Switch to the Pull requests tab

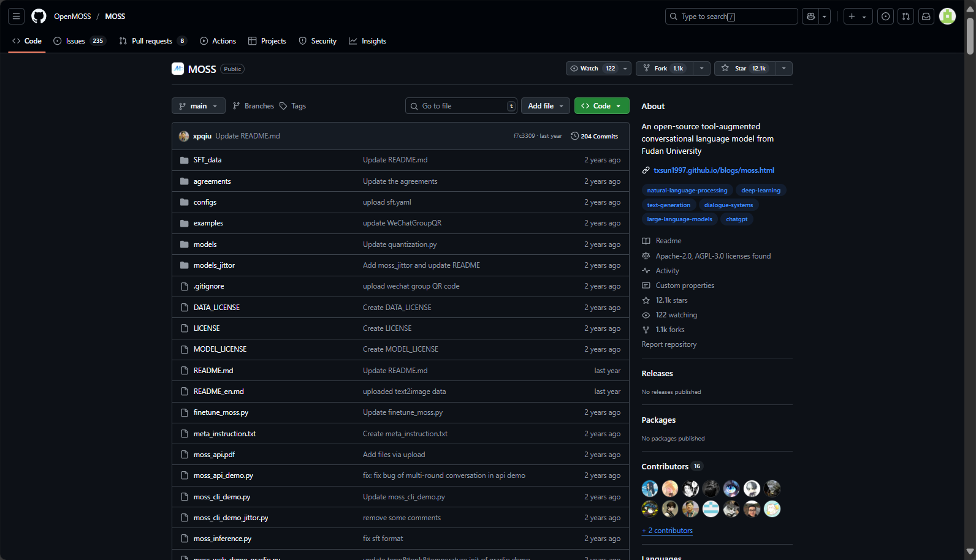pos(153,41)
